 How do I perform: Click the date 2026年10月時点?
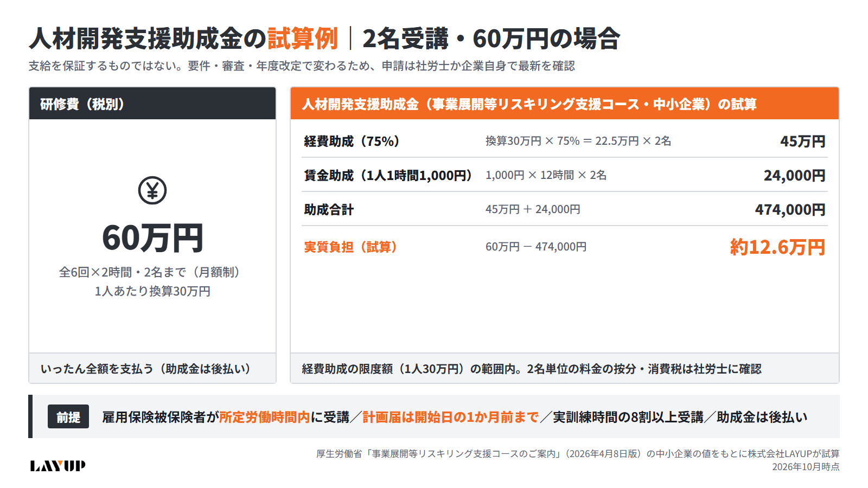click(806, 466)
